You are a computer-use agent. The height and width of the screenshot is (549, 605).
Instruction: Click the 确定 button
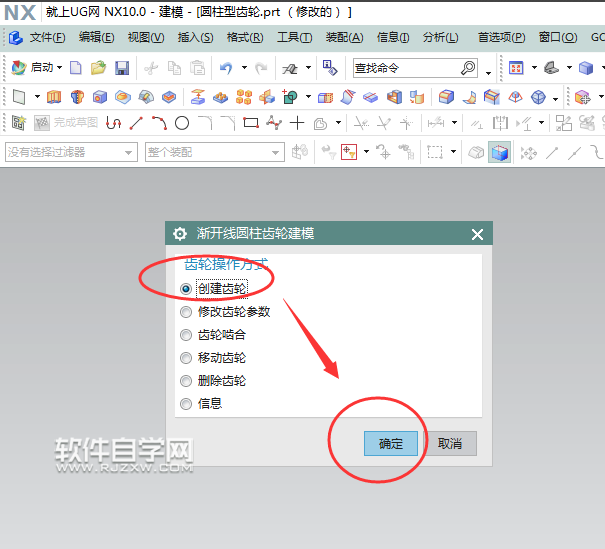(390, 444)
